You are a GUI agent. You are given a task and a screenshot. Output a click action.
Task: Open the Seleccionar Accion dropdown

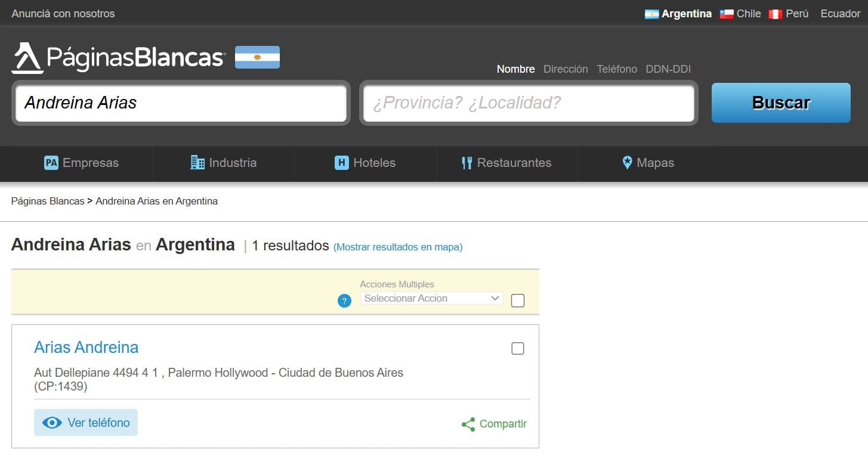[x=431, y=298]
